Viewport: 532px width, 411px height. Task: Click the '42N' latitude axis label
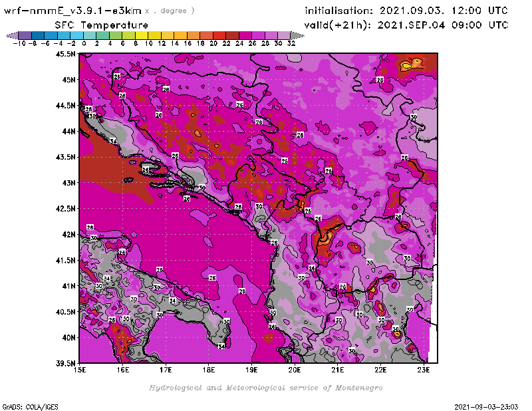[68, 235]
